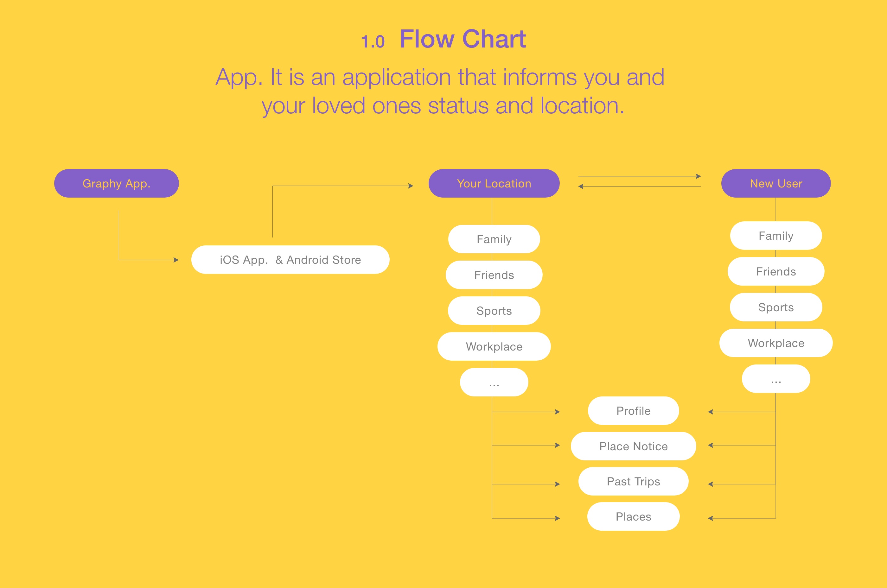Select Friends under Your Location
887x588 pixels.
pos(494,275)
